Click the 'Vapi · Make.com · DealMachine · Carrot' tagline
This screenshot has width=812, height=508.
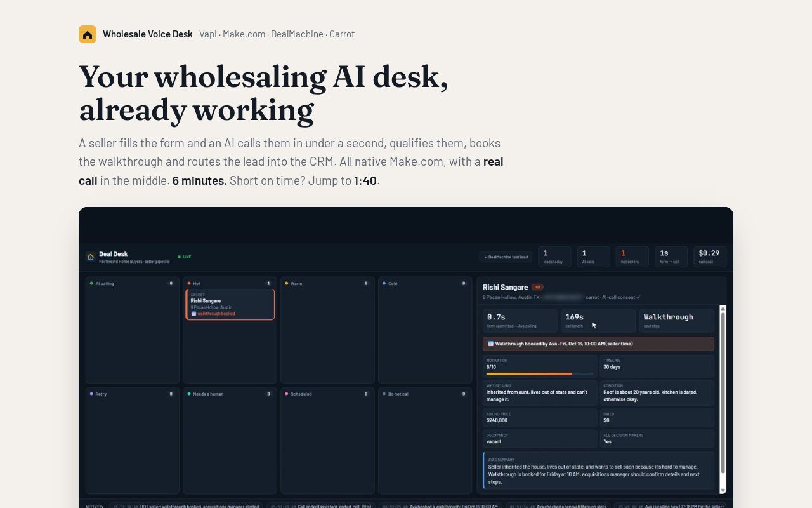point(277,34)
